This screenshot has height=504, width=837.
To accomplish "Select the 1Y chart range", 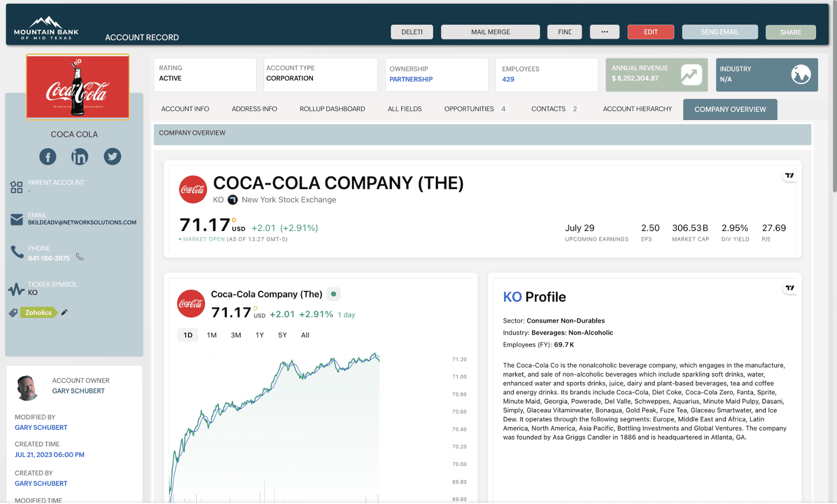I will [x=259, y=335].
